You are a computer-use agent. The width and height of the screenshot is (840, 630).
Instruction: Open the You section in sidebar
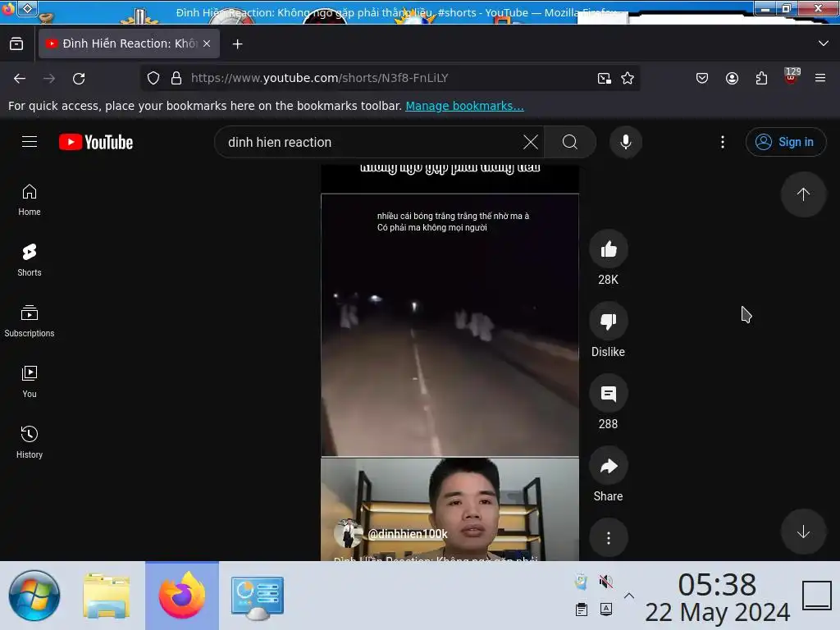30,381
